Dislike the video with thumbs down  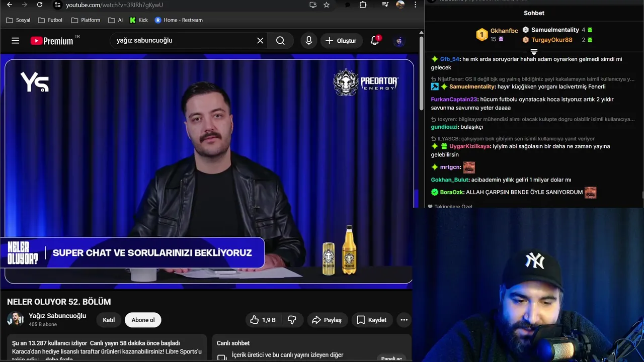pos(292,320)
